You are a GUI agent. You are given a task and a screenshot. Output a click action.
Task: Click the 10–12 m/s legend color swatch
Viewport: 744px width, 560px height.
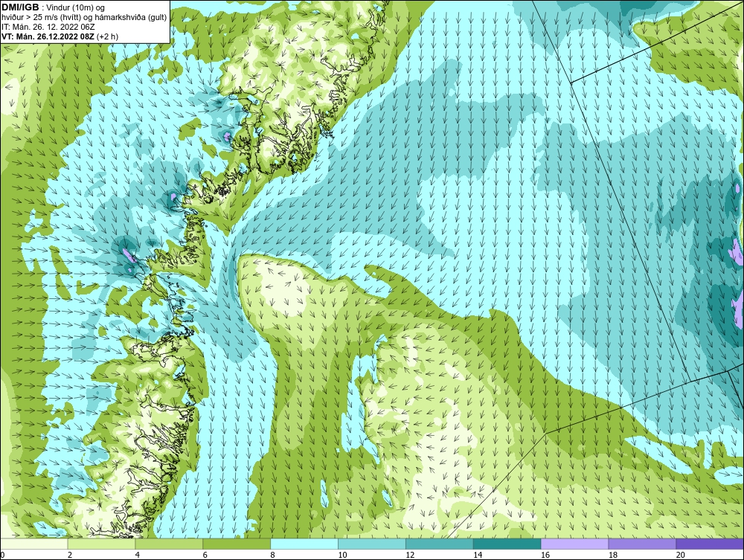[x=371, y=544]
